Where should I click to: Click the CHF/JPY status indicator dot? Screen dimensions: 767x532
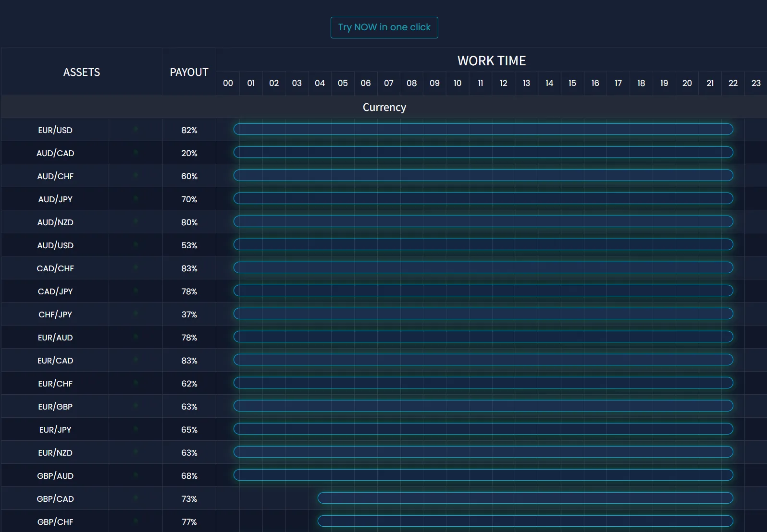click(136, 314)
